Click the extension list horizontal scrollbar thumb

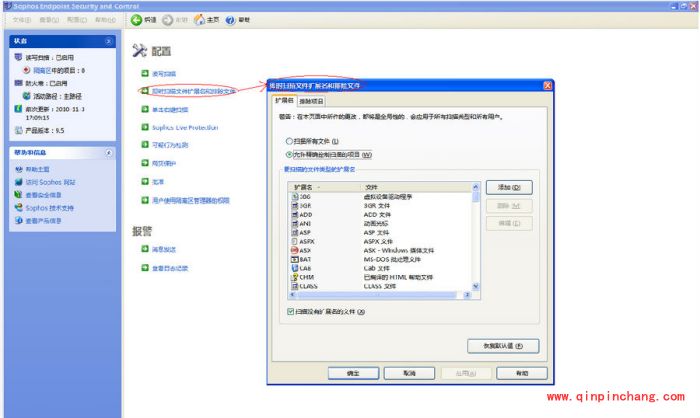coord(376,295)
